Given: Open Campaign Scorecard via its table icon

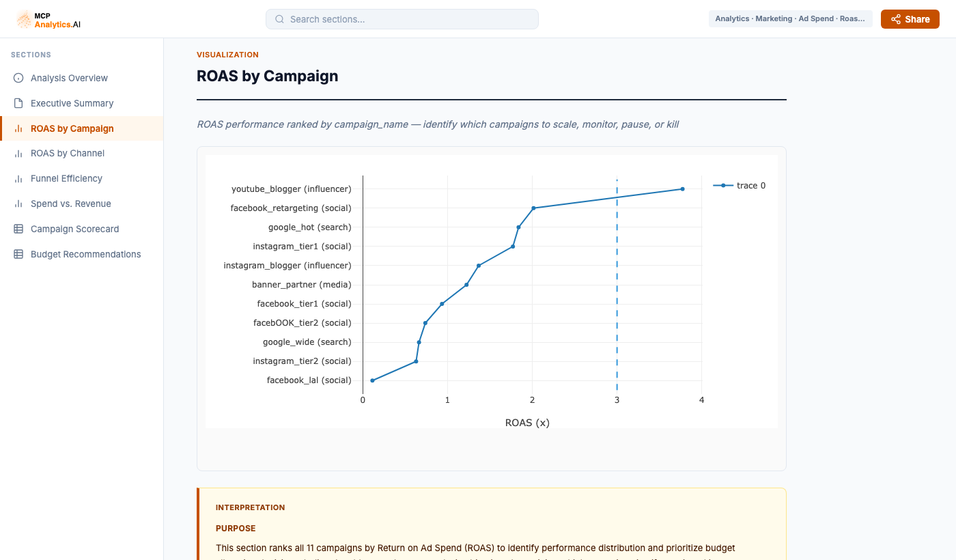Looking at the screenshot, I should (19, 229).
